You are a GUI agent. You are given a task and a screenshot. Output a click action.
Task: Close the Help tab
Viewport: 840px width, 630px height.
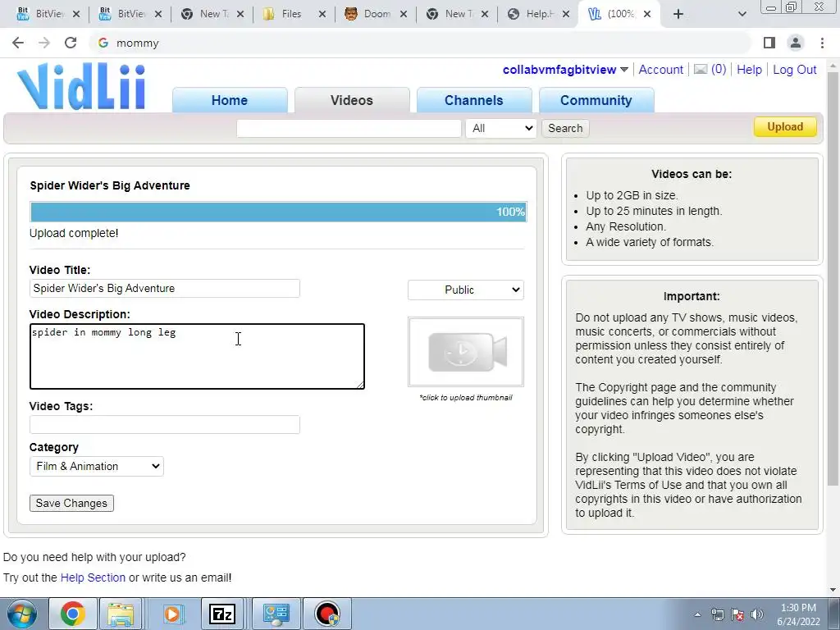pos(566,14)
